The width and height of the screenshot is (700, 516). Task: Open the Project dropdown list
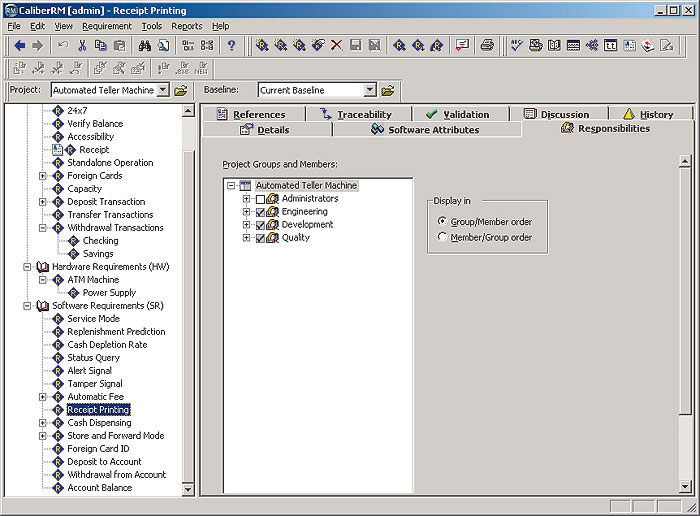(x=163, y=90)
